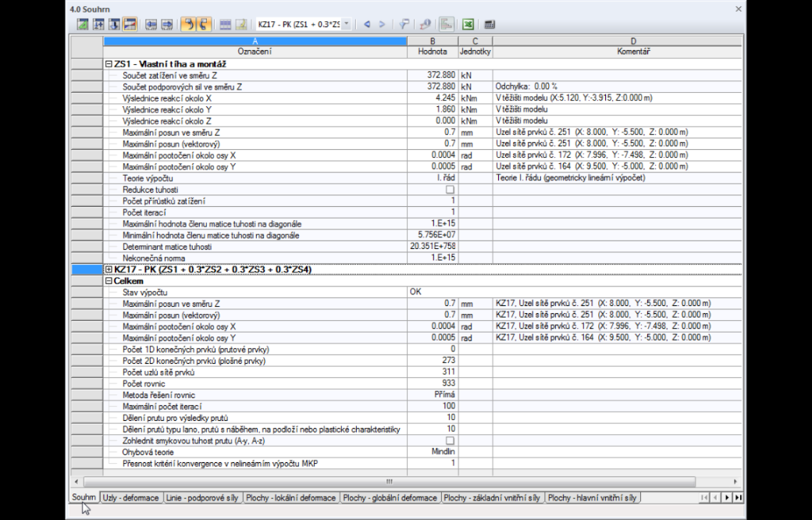
Task: Switch to the Souhrn tab
Action: 84,497
